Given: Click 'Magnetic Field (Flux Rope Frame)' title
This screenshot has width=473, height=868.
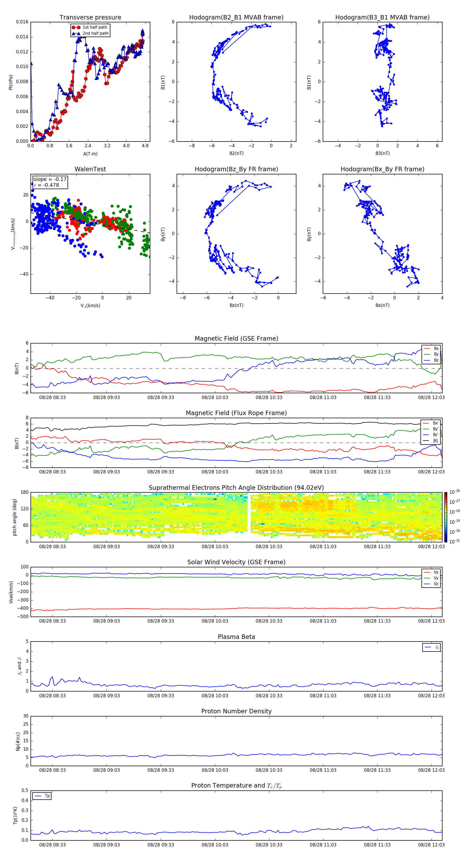Looking at the screenshot, I should tap(236, 413).
